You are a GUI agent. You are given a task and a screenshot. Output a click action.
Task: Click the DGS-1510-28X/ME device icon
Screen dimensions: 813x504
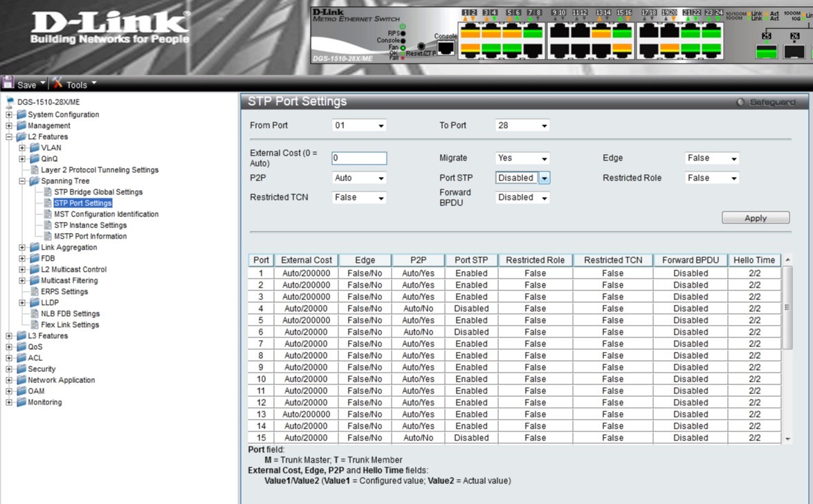pyautogui.click(x=10, y=102)
